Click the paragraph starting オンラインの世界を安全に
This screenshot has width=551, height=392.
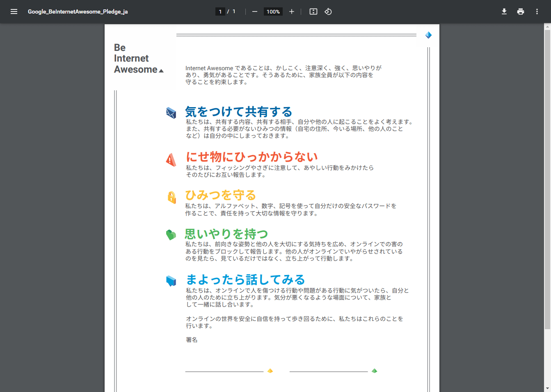tap(295, 322)
